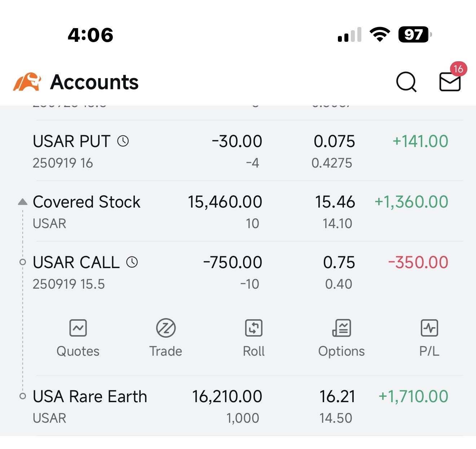Screen dimensions: 476x449
Task: Open the Quotes chart icon
Action: (78, 328)
